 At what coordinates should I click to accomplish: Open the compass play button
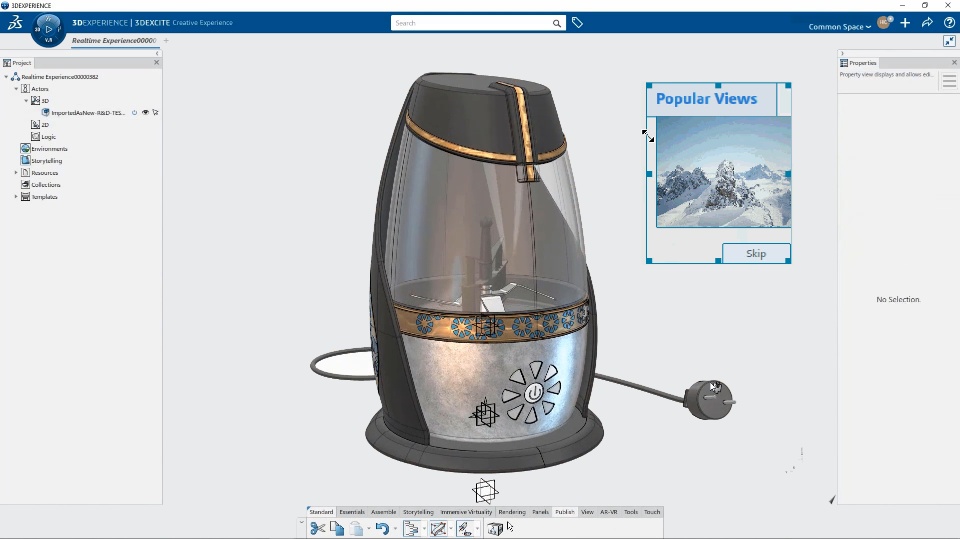point(48,29)
